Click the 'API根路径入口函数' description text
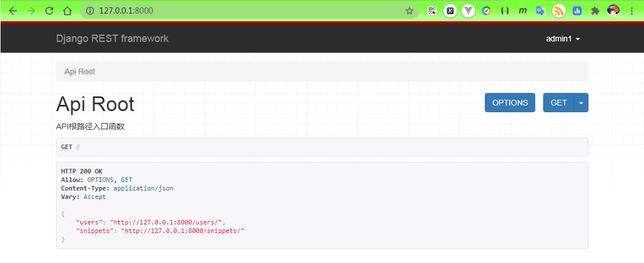 (91, 126)
